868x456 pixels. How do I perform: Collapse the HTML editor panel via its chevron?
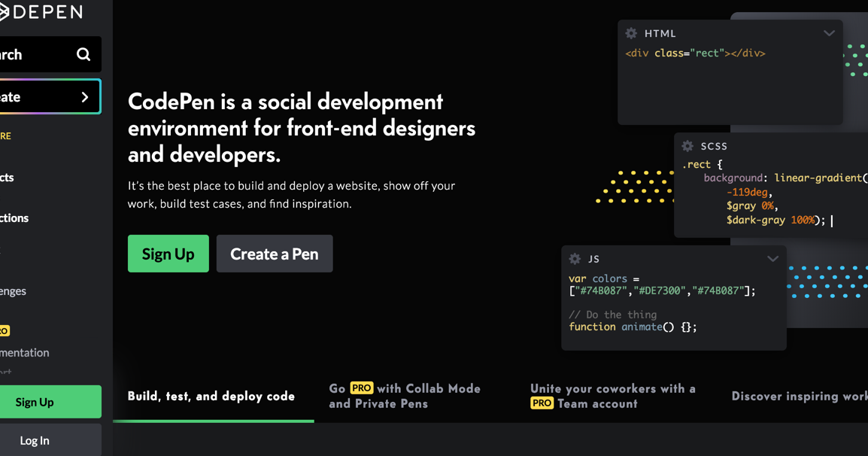click(x=829, y=33)
